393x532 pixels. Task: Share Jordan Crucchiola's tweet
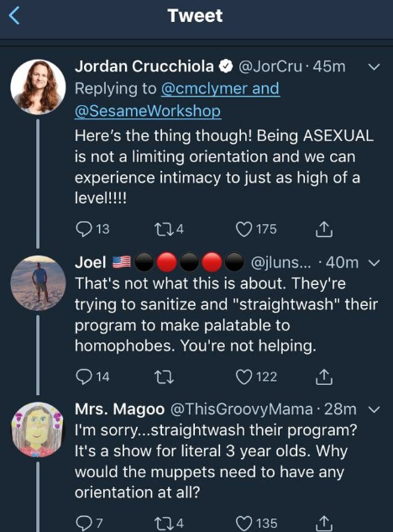pos(324,229)
